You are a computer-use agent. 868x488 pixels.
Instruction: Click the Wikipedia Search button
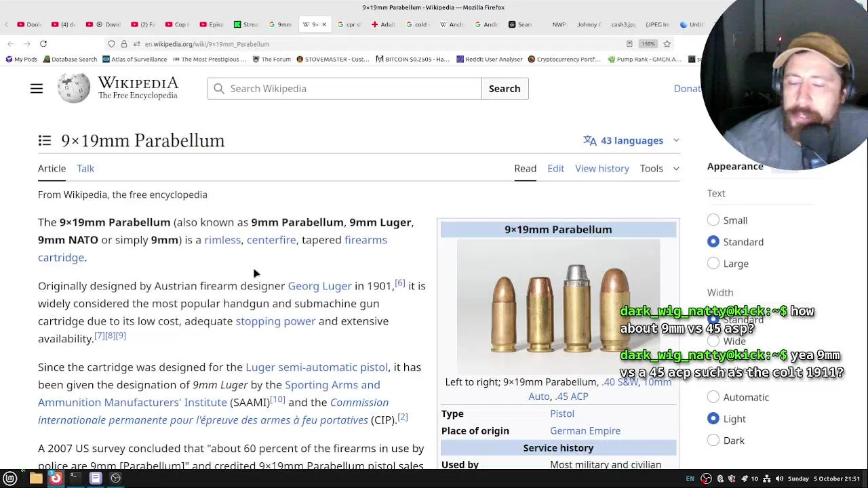coord(505,89)
